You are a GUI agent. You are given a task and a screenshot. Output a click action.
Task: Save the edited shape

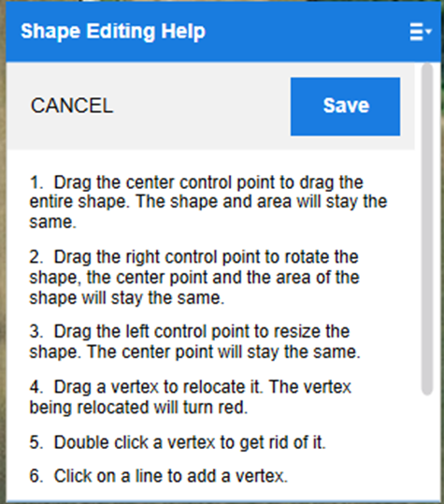coord(345,107)
